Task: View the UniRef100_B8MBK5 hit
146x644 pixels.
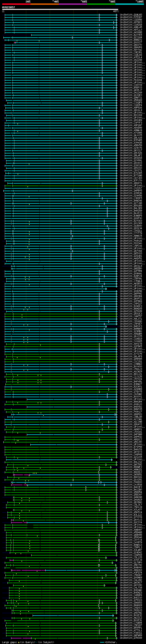Action: pyautogui.click(x=131, y=329)
